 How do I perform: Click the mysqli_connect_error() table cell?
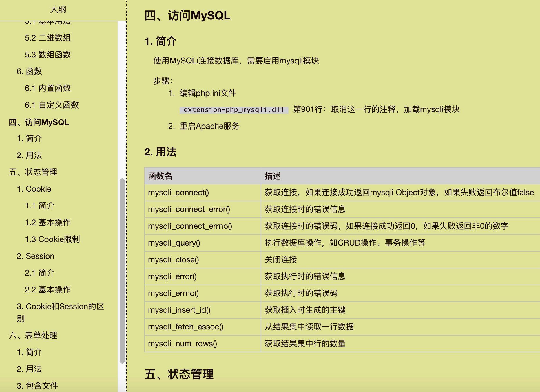[x=203, y=209]
